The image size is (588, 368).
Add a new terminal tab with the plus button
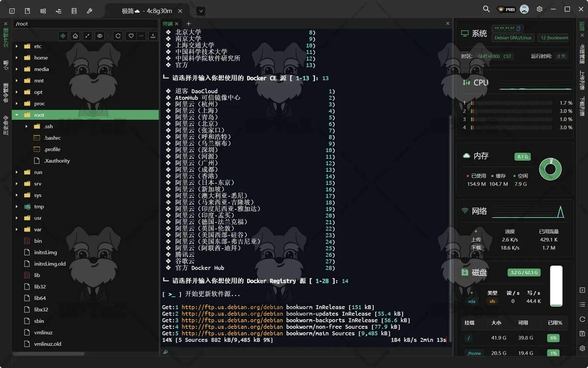click(x=188, y=24)
